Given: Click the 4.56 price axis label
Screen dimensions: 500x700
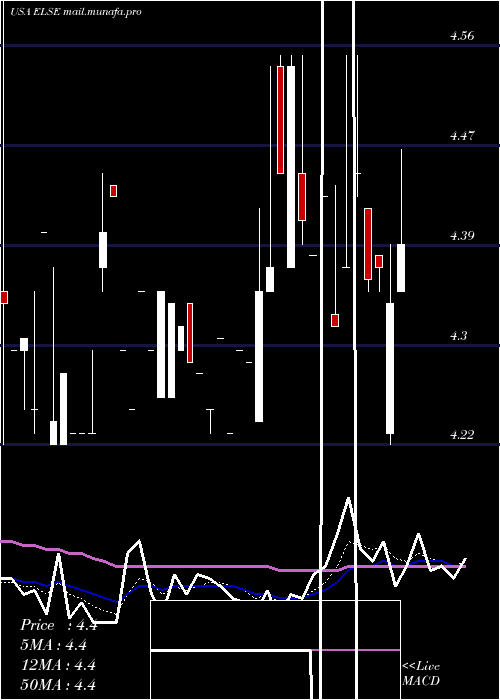Looking at the screenshot, I should point(462,36).
